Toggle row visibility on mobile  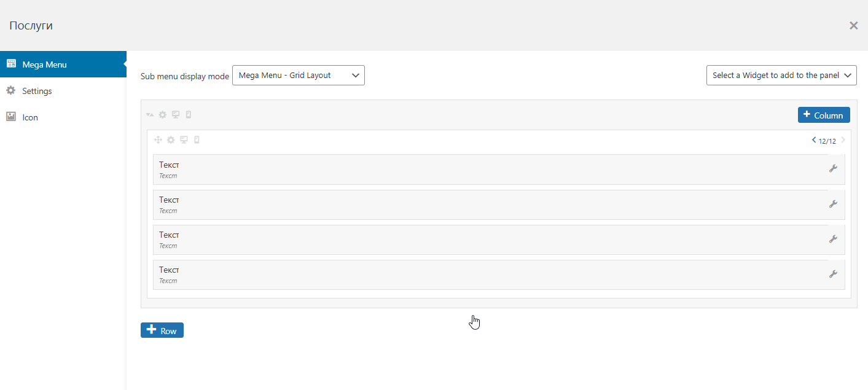tap(189, 115)
